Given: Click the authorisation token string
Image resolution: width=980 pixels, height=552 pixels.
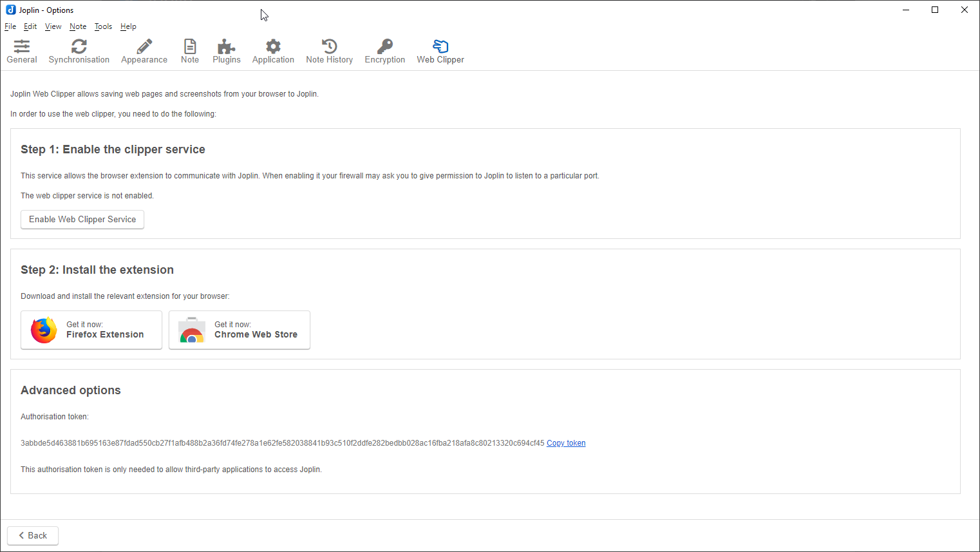Looking at the screenshot, I should [282, 443].
